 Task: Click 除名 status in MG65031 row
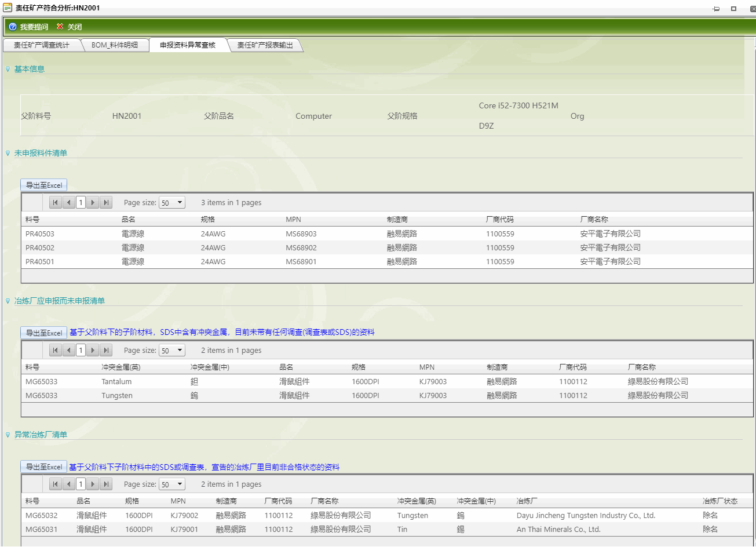710,530
